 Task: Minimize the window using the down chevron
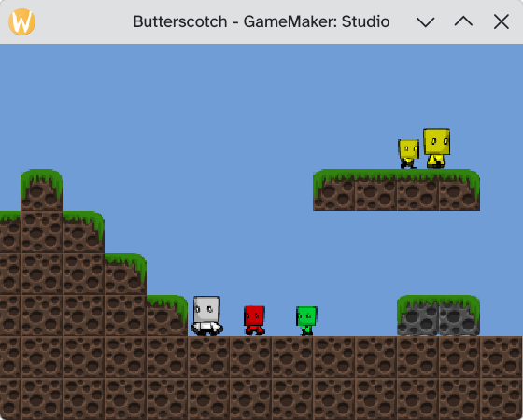426,22
